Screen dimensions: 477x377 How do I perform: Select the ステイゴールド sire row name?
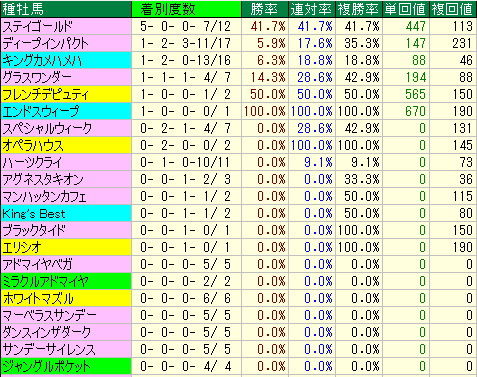pos(37,26)
